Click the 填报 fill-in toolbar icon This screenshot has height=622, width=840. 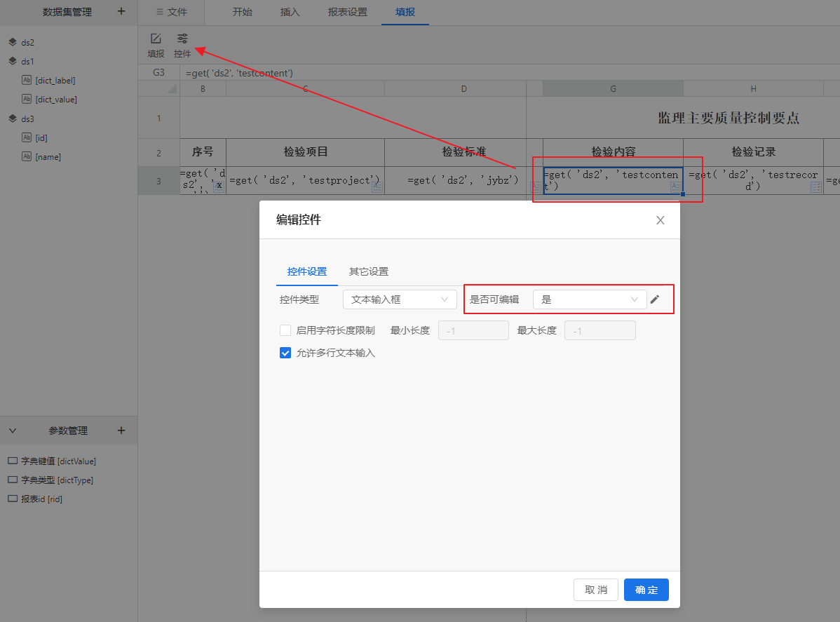click(x=156, y=39)
